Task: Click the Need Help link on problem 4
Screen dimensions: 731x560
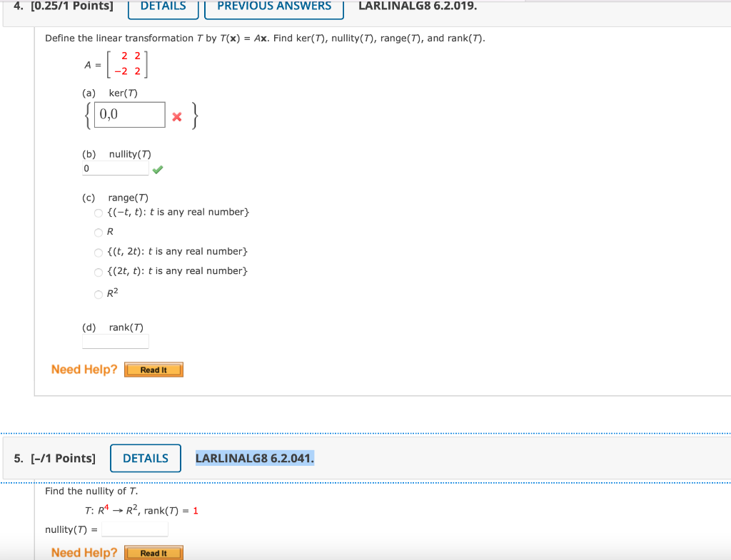Action: [84, 369]
